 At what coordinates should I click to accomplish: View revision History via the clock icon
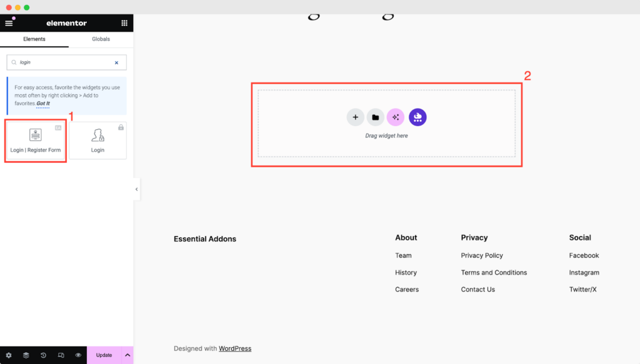[x=43, y=355]
